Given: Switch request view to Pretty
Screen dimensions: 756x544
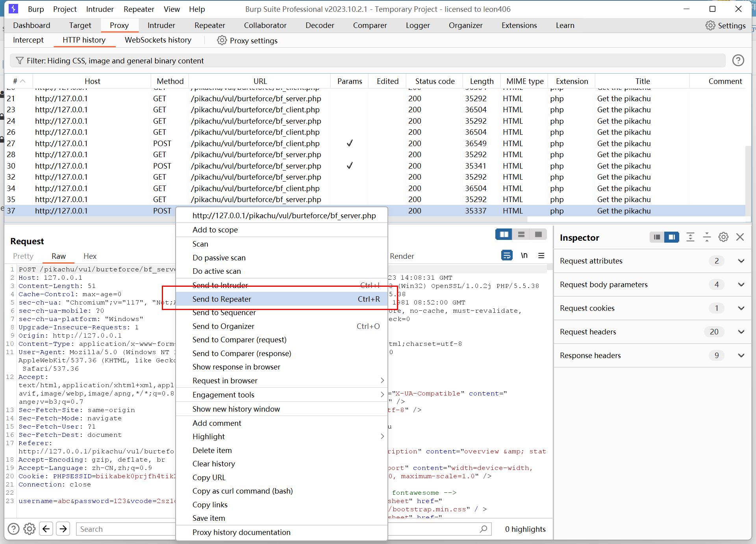Looking at the screenshot, I should tap(23, 256).
